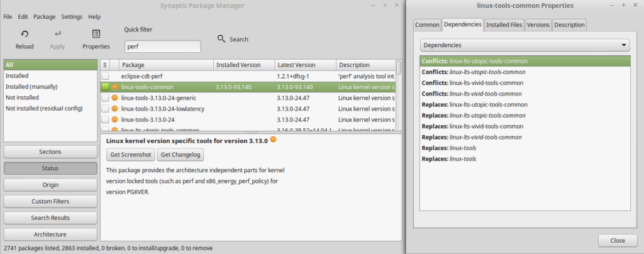Click into the Quick filter text field

[162, 47]
